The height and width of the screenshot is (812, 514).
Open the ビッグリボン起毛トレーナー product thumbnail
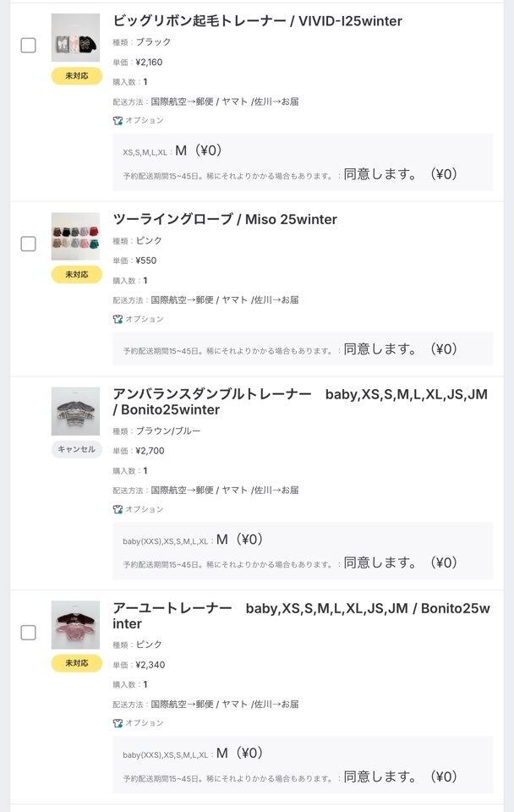point(75,37)
